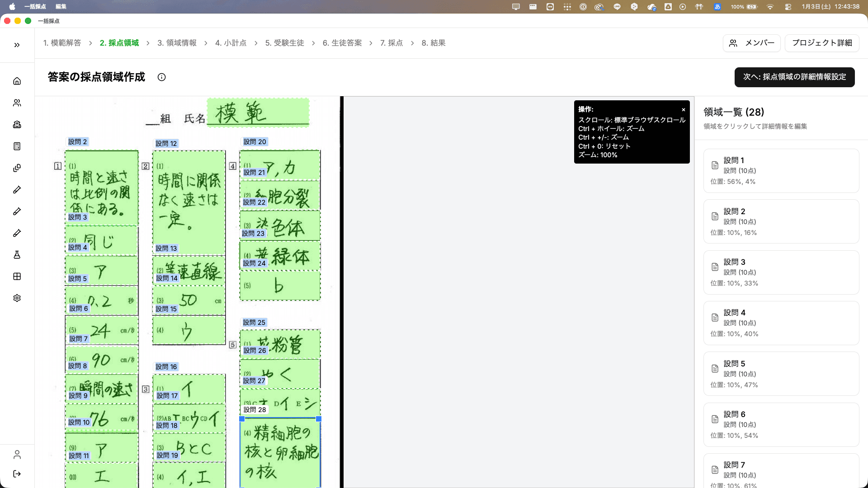Image resolution: width=868 pixels, height=488 pixels.
Task: Click the Japanese input あ icon
Action: [x=717, y=7]
